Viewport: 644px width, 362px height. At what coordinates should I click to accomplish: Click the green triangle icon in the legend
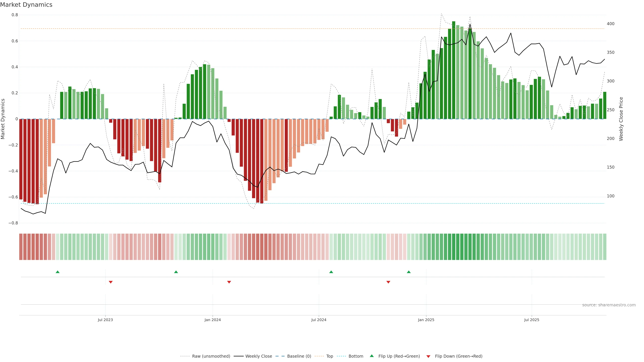[372, 356]
